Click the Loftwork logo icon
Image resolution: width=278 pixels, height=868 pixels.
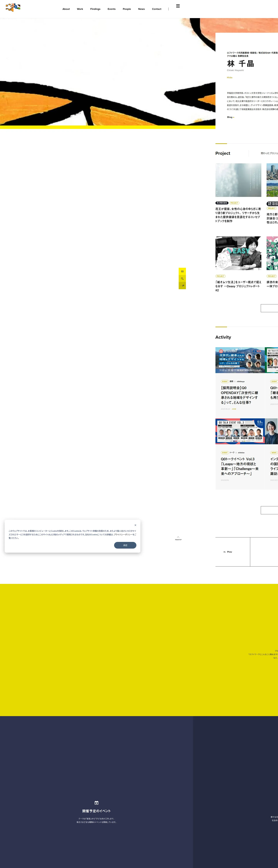tap(13, 7)
